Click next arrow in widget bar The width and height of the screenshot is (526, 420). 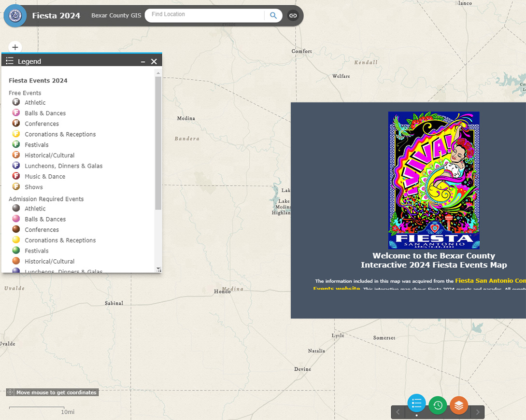478,412
